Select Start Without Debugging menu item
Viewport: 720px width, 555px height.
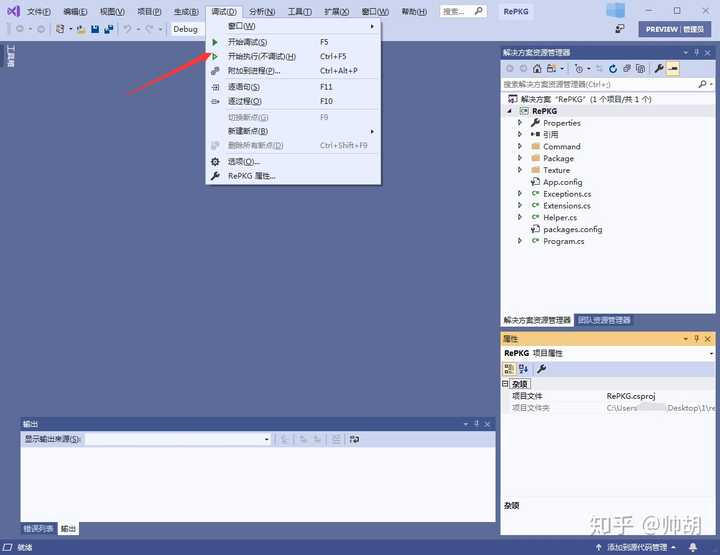[293, 56]
